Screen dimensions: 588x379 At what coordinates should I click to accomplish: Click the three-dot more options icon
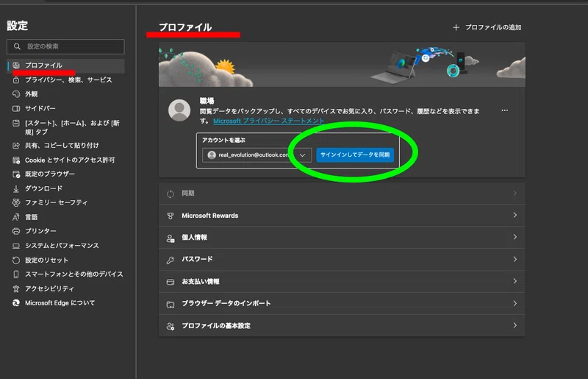505,110
